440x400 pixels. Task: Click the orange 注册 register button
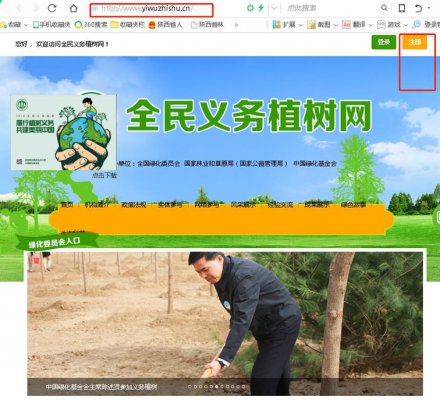coord(415,42)
